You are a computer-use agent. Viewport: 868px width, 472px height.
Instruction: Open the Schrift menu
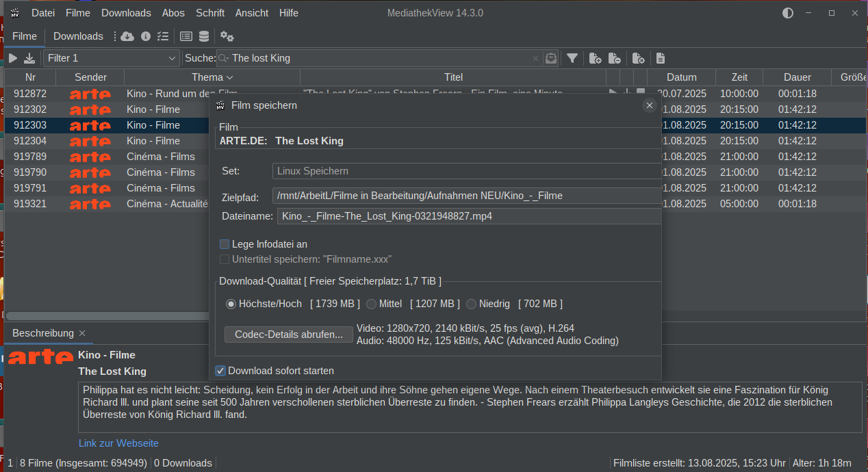coord(210,13)
